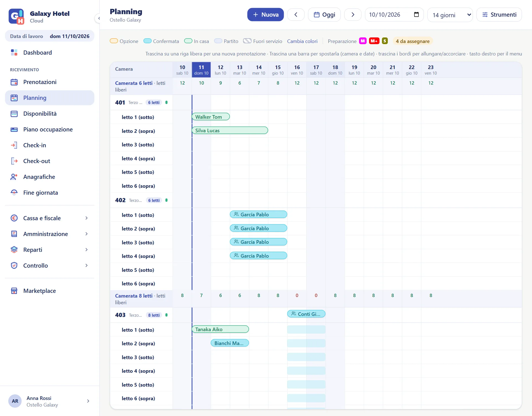532x416 pixels.
Task: Click the red M+ preparation badge
Action: click(374, 41)
